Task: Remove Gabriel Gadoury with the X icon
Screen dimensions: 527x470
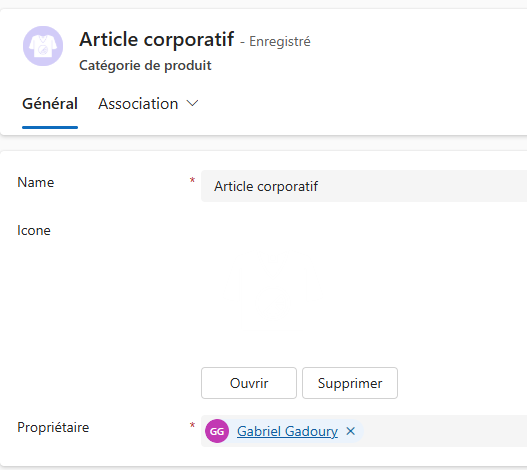Action: (351, 431)
